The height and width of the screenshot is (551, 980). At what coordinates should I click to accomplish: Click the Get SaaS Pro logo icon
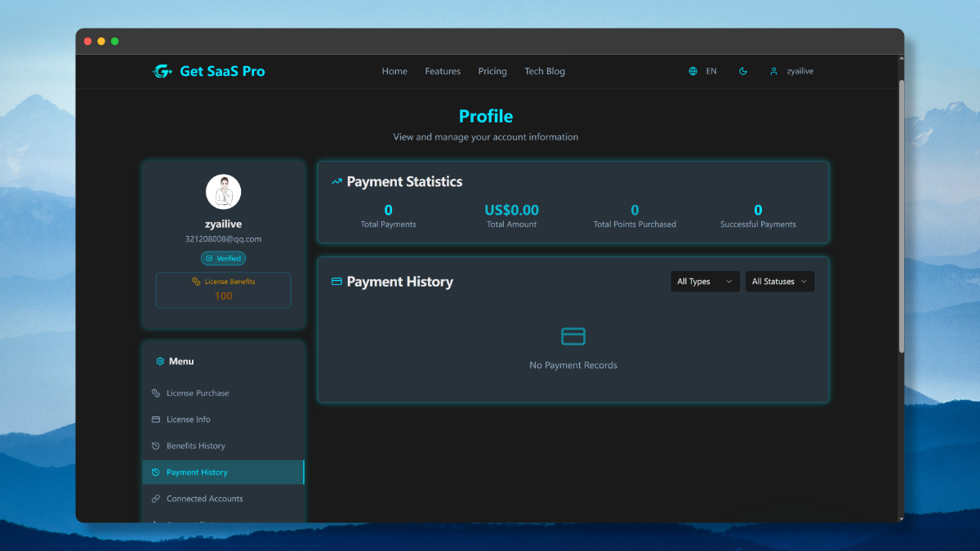pyautogui.click(x=162, y=71)
